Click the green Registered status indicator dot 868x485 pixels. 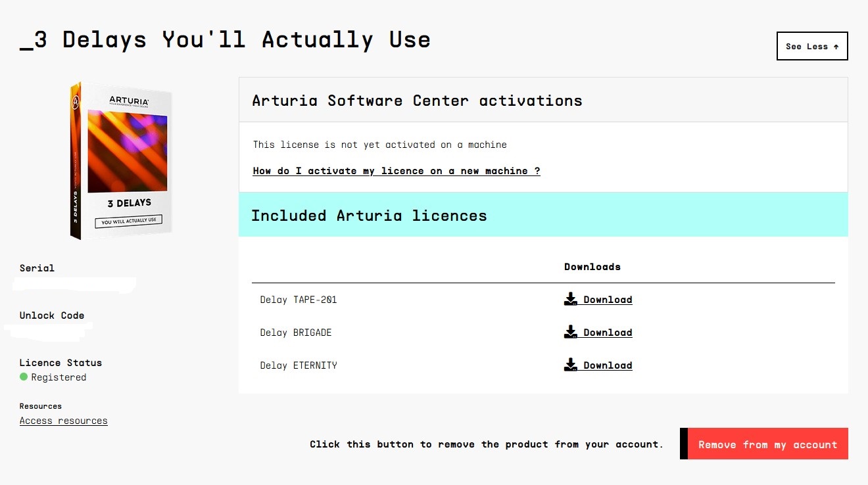pyautogui.click(x=24, y=377)
